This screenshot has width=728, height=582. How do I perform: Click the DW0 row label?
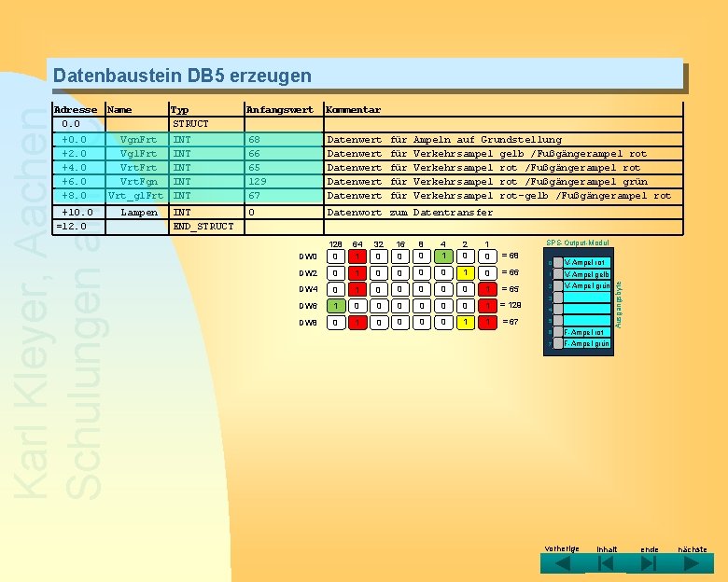point(308,256)
